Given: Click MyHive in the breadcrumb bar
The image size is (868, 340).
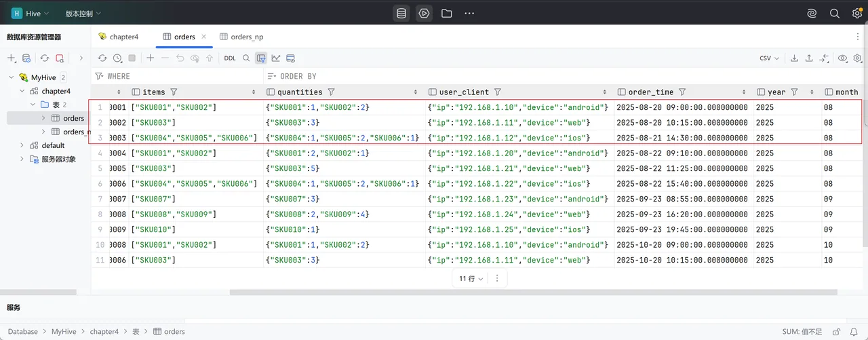Looking at the screenshot, I should (x=64, y=332).
